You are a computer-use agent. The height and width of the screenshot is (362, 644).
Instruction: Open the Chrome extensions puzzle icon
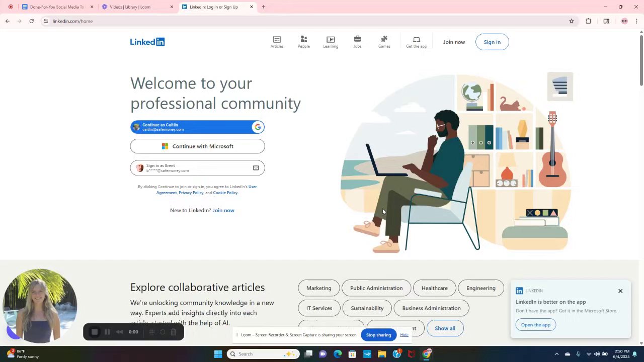(588, 21)
